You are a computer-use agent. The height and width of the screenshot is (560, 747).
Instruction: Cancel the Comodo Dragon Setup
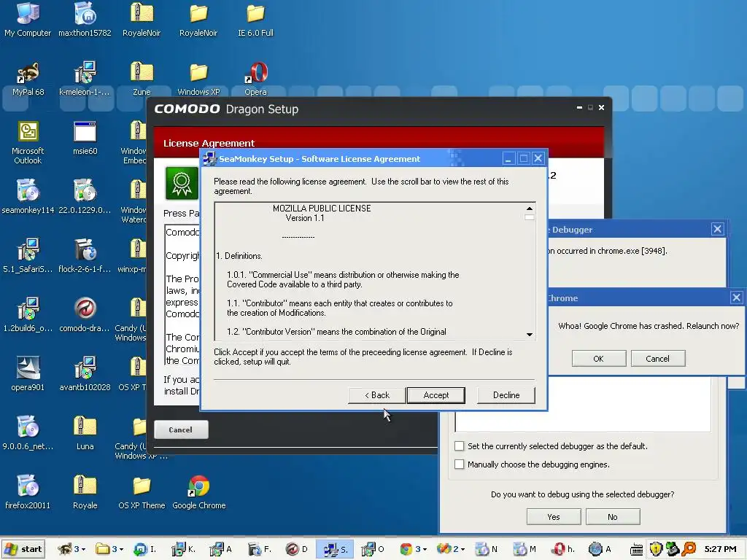pyautogui.click(x=181, y=429)
